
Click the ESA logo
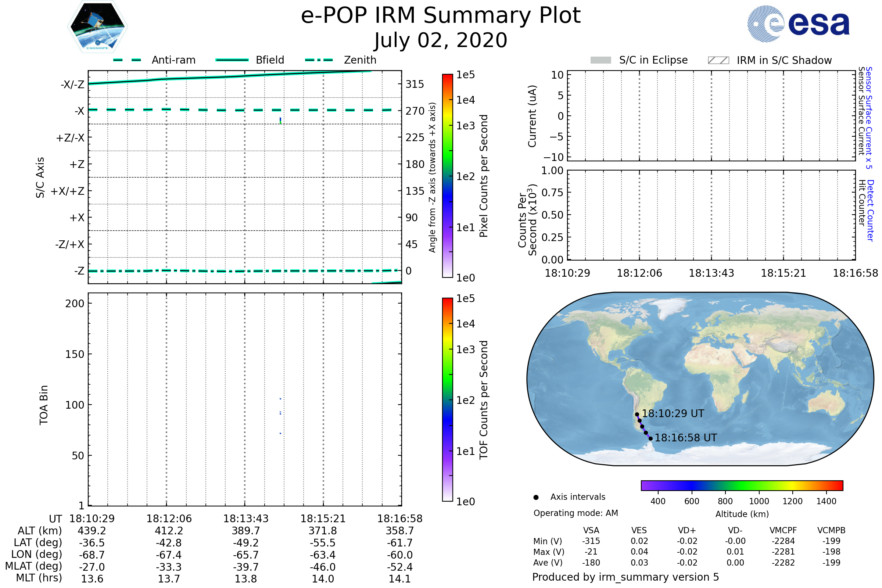pos(798,24)
